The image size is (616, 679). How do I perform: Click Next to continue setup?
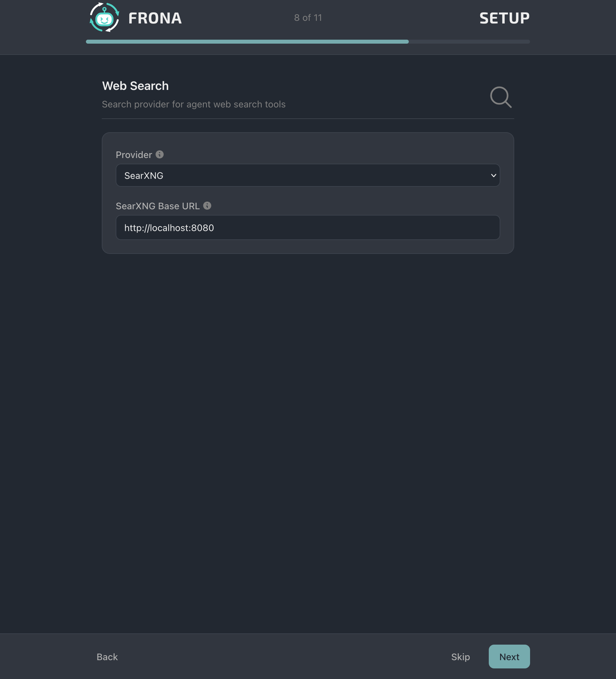click(509, 657)
